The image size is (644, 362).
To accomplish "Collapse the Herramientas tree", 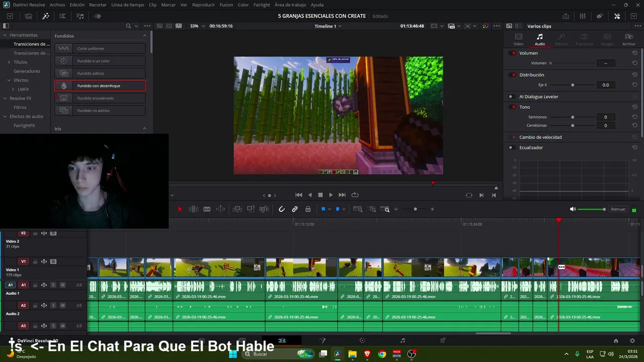I will tap(5, 35).
